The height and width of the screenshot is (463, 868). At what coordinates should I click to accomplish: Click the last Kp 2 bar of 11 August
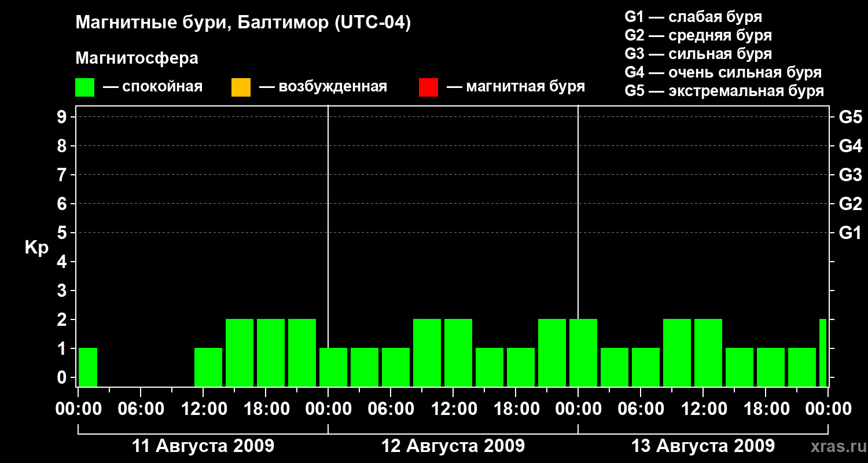coord(302,352)
